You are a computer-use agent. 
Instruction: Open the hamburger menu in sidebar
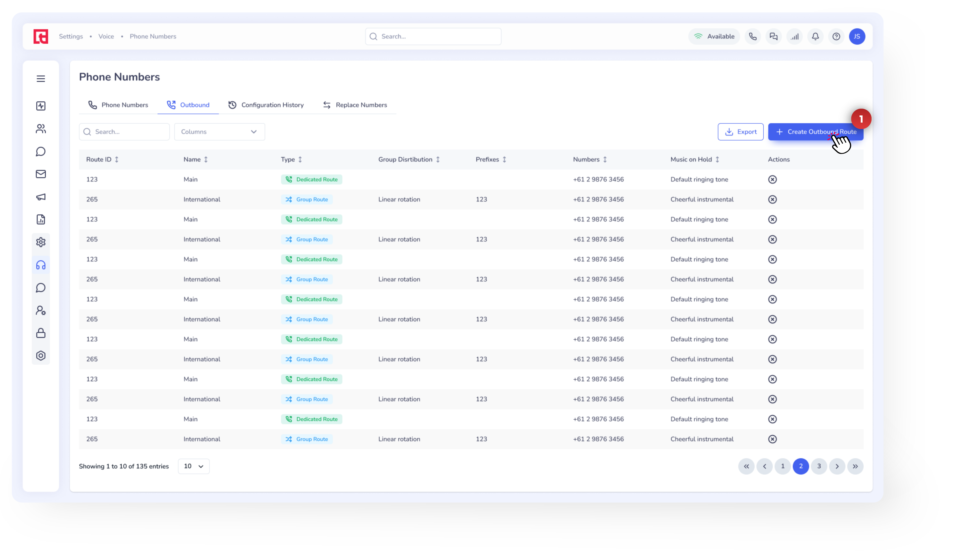(41, 79)
